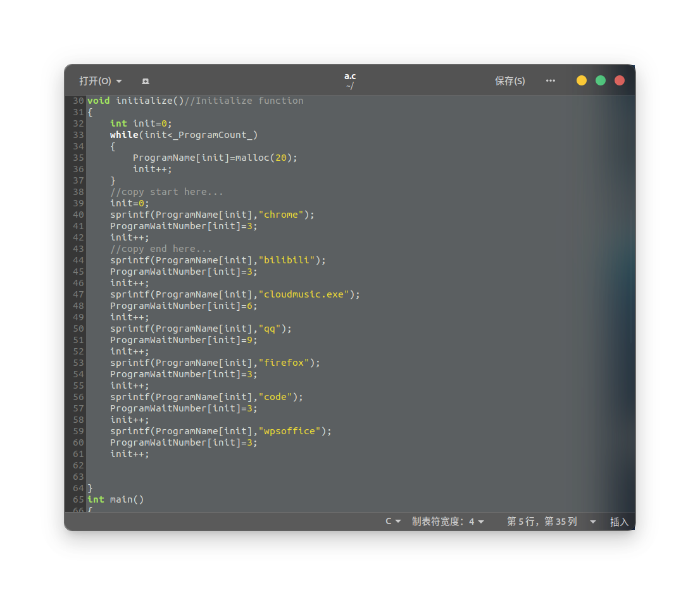Click the ~/ path label under a.c

point(350,85)
